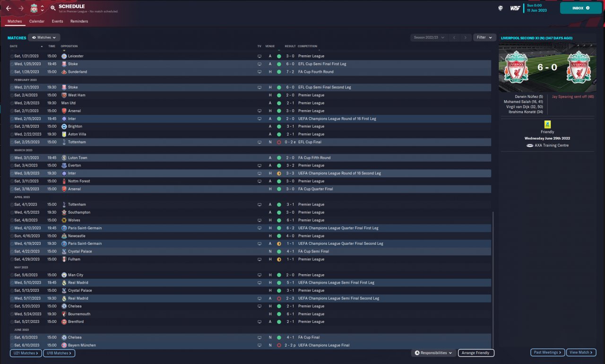Select the Matches tab
This screenshot has height=364, width=605.
tap(15, 21)
